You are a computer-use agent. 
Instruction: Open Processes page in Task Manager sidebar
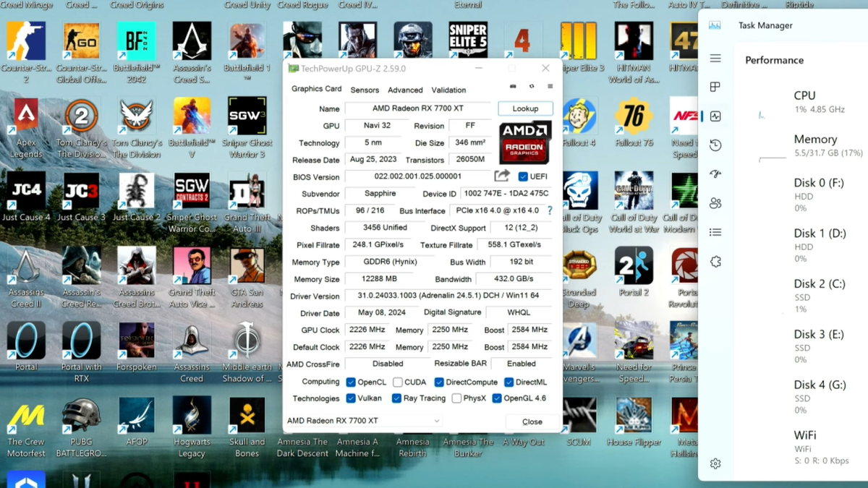tap(715, 87)
